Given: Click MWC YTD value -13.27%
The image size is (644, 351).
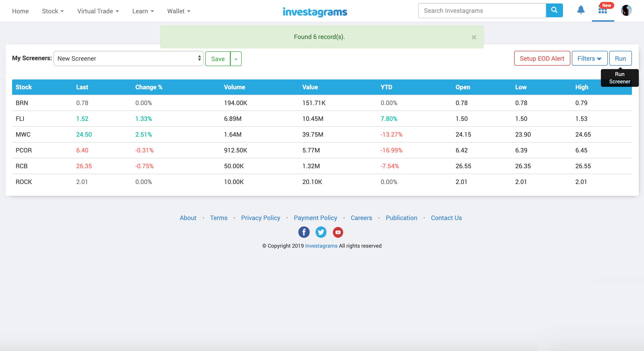Looking at the screenshot, I should coord(391,134).
